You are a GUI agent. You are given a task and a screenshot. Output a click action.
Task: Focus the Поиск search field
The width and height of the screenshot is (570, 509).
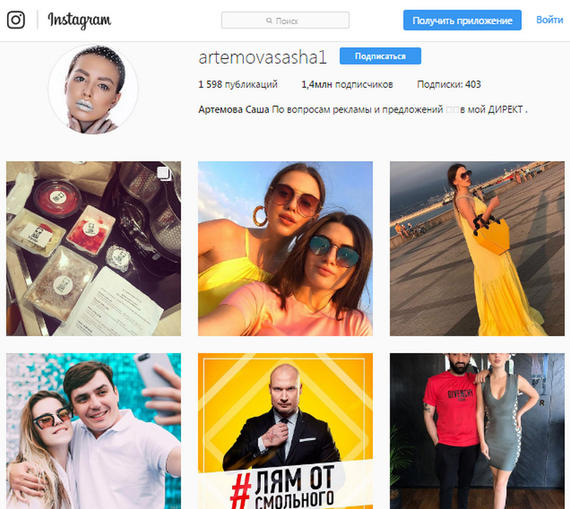click(x=285, y=20)
